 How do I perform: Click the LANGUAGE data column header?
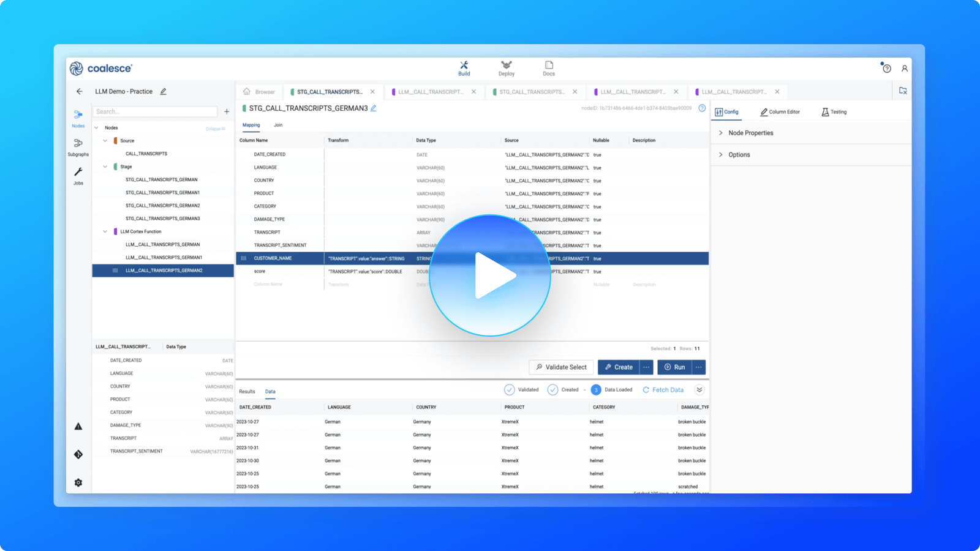[339, 407]
